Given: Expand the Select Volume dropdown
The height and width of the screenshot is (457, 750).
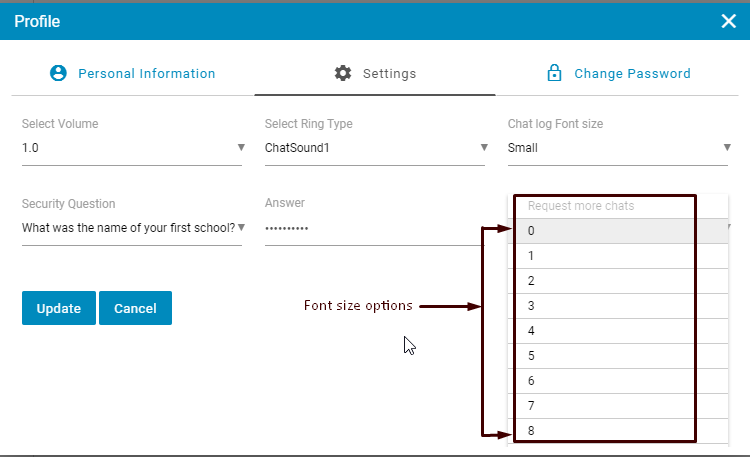Looking at the screenshot, I should click(x=132, y=147).
